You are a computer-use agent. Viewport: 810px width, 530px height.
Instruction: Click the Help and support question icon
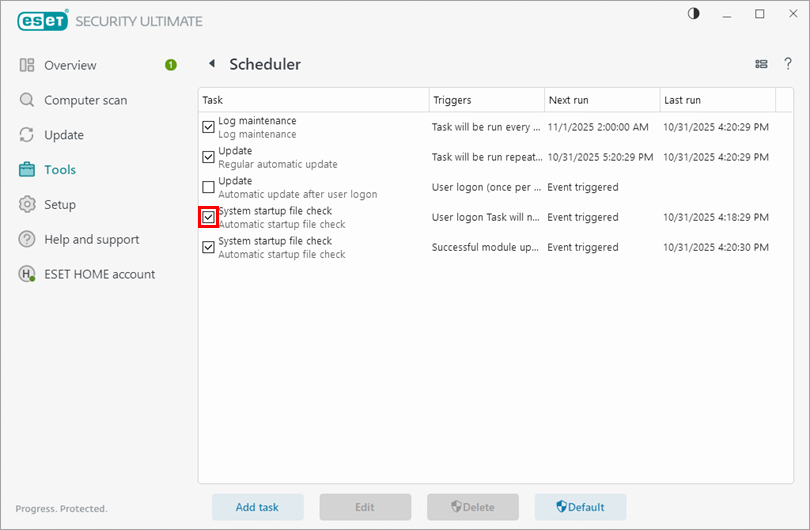27,240
